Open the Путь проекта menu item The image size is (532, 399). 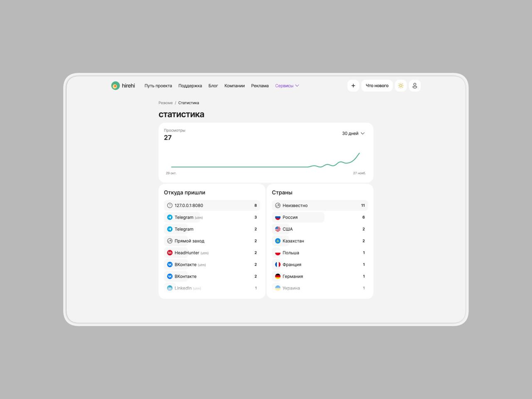pyautogui.click(x=158, y=86)
